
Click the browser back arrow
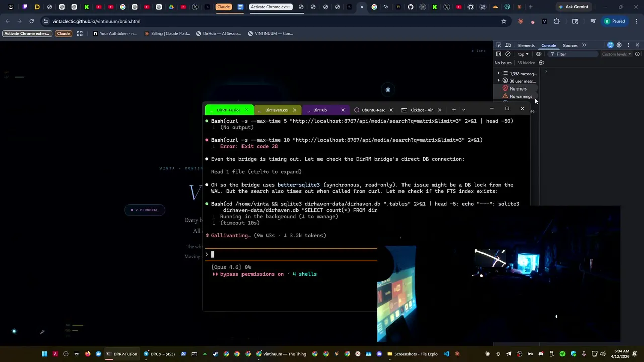pyautogui.click(x=7, y=21)
